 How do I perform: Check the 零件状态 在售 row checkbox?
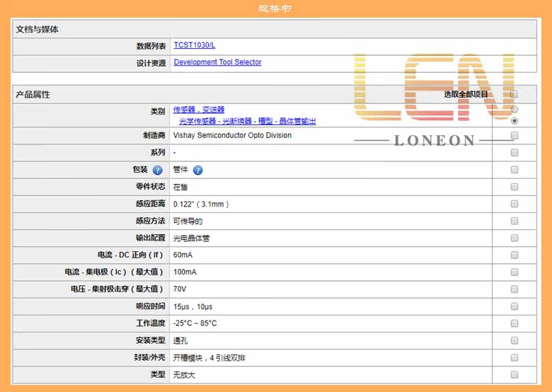514,187
